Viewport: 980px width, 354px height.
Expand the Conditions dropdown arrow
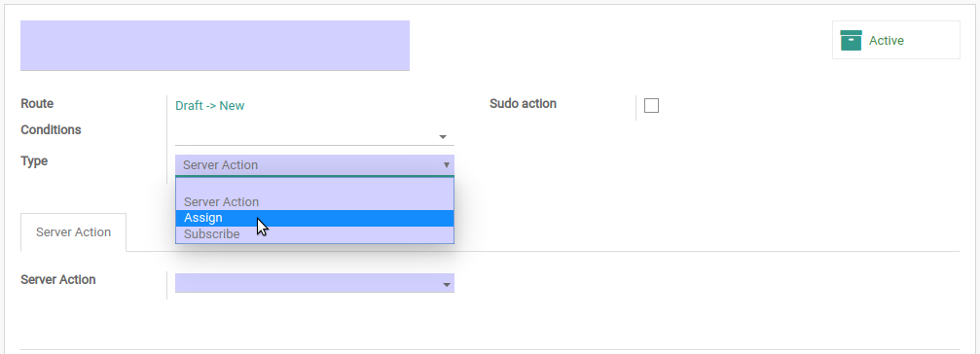pyautogui.click(x=443, y=137)
